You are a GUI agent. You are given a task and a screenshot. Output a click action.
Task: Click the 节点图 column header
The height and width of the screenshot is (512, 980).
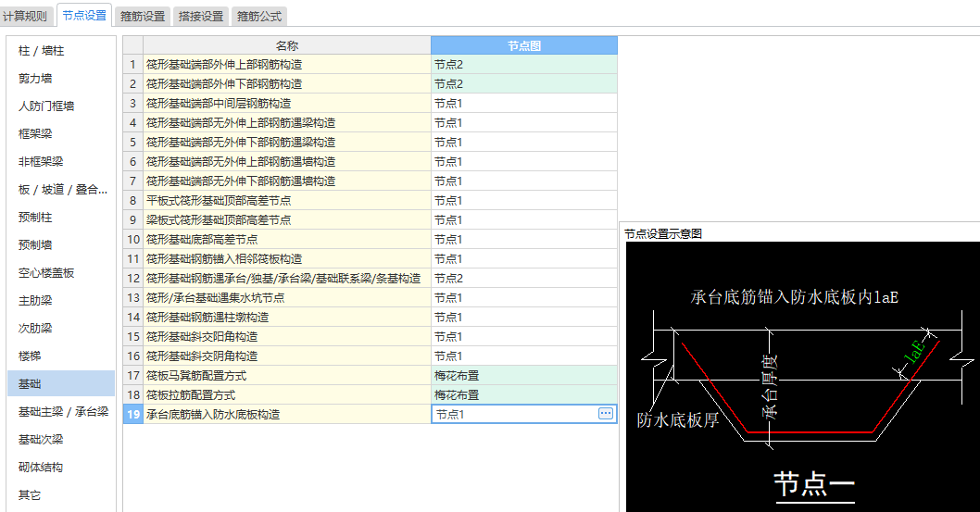click(523, 45)
